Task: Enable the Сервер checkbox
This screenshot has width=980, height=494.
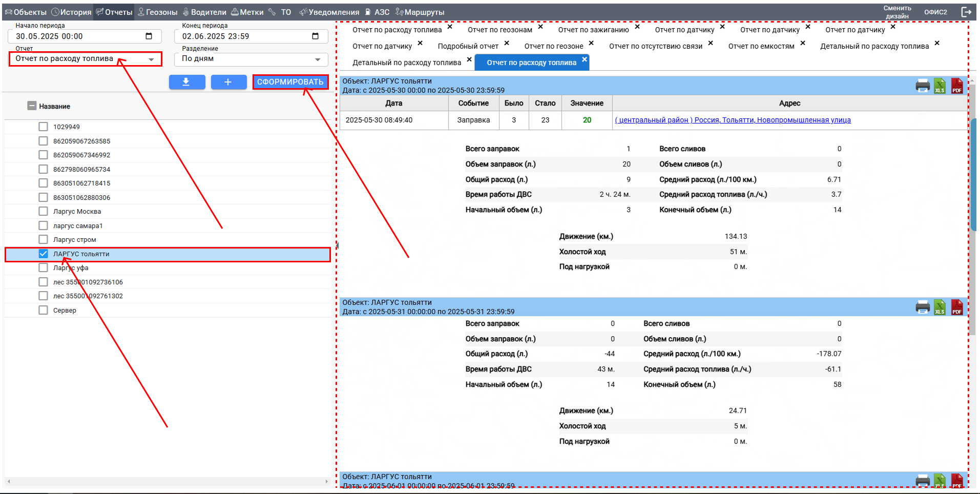Action: pyautogui.click(x=44, y=310)
